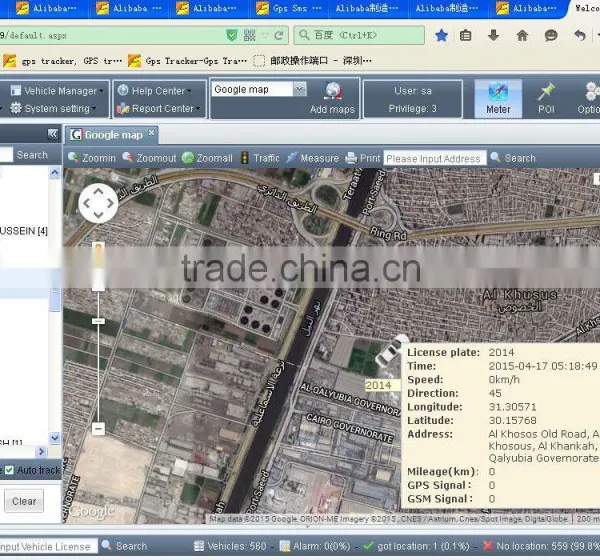Click the map zoom-out minus button
The width and height of the screenshot is (600, 560).
tap(98, 428)
